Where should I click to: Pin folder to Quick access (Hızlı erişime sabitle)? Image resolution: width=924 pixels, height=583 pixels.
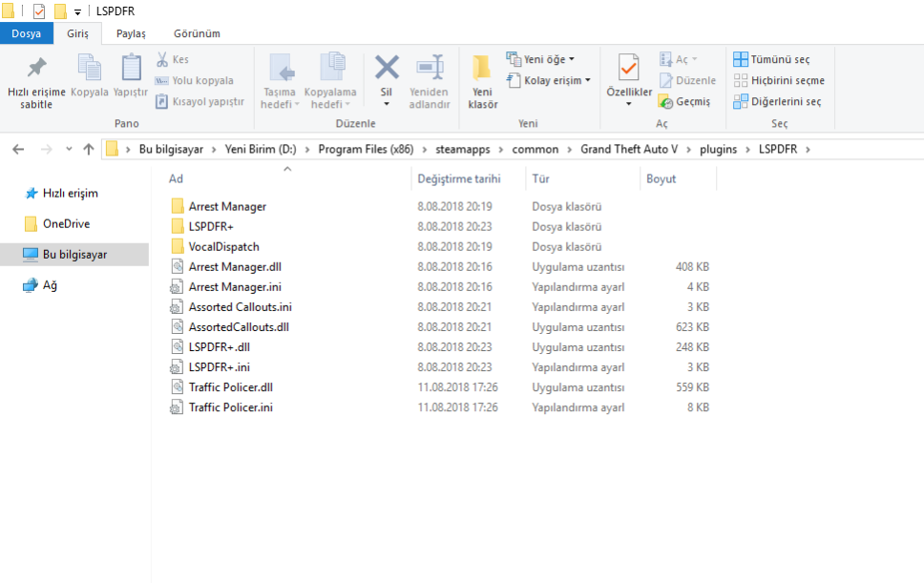36,82
